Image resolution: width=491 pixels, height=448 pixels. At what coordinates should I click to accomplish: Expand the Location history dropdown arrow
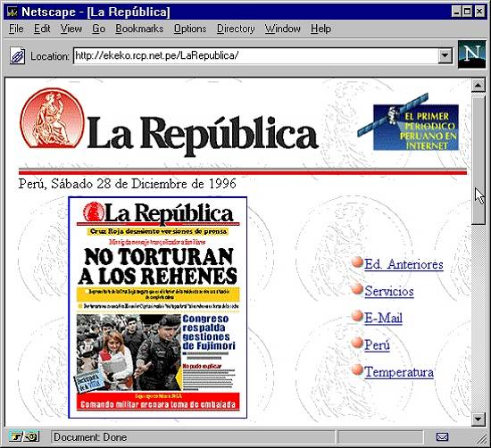tap(445, 56)
